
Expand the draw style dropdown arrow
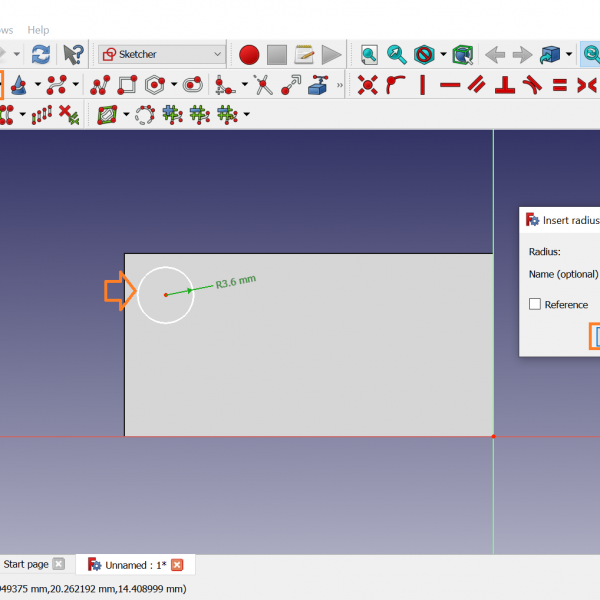coord(443,54)
